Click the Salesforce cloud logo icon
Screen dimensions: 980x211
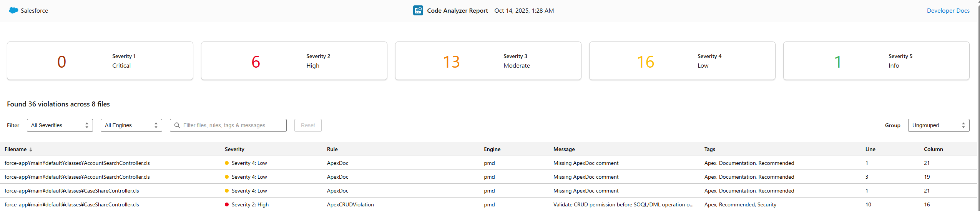(13, 10)
